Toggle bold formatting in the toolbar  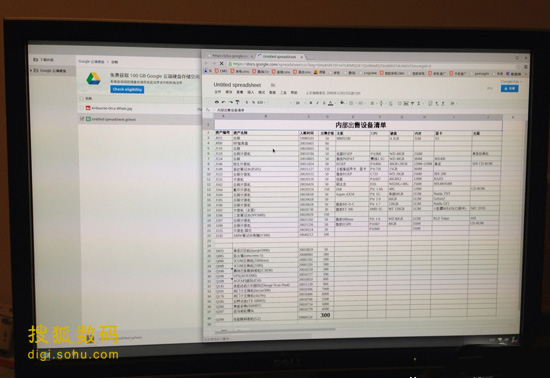[310, 103]
